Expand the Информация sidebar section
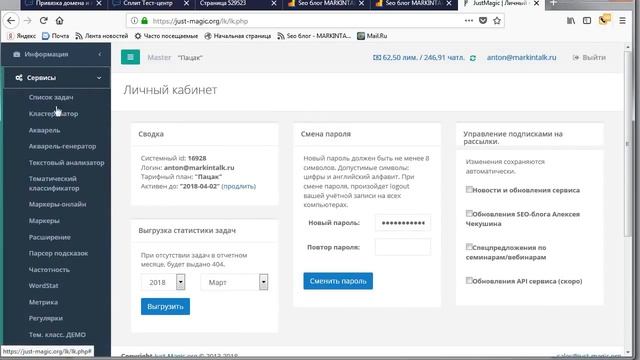This screenshot has width=640, height=360. coord(100,54)
